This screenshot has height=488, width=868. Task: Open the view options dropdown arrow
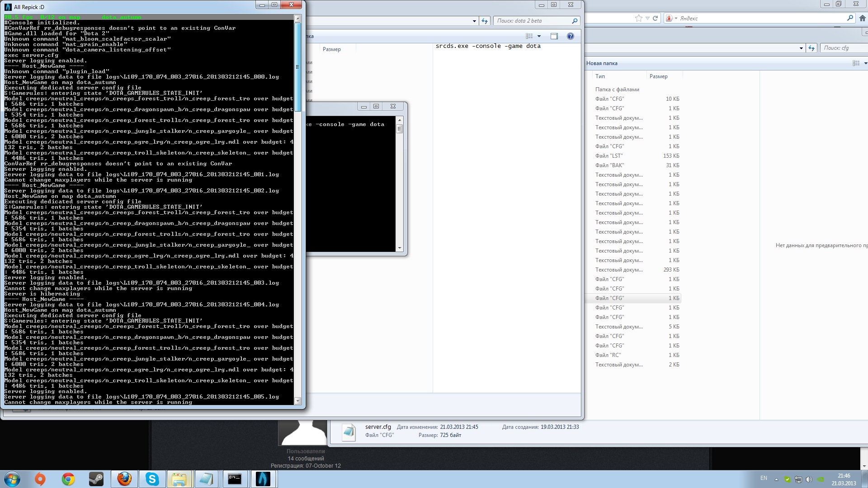point(539,36)
